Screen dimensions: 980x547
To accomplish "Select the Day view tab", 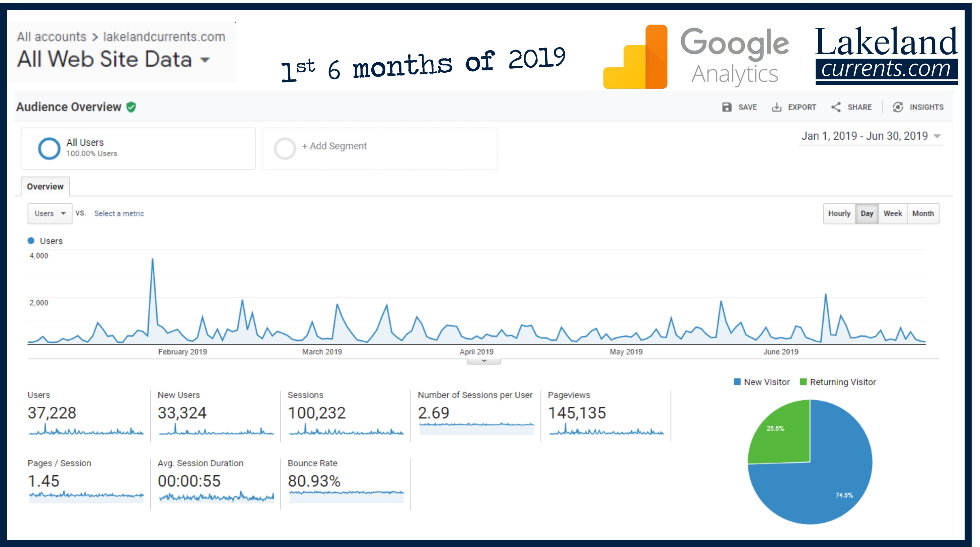I will [x=866, y=214].
